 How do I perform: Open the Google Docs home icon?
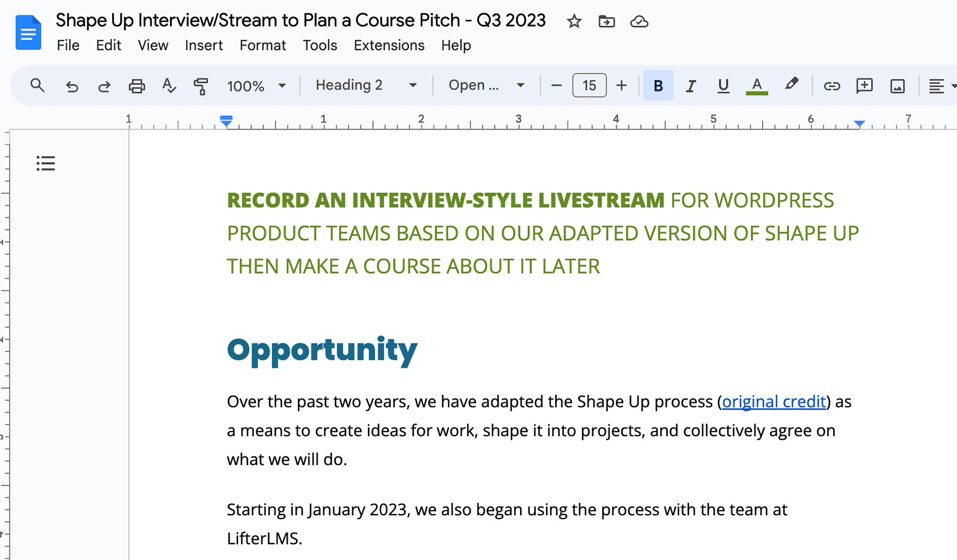click(29, 32)
